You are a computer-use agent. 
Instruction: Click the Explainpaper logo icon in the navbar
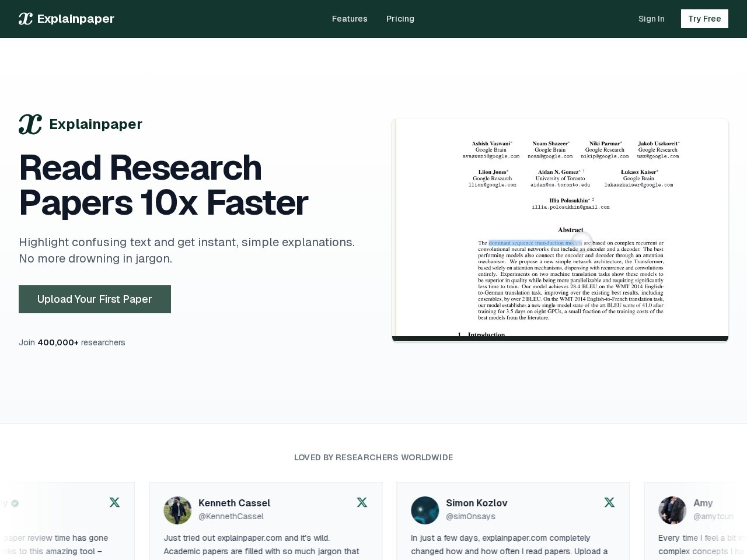pyautogui.click(x=25, y=18)
